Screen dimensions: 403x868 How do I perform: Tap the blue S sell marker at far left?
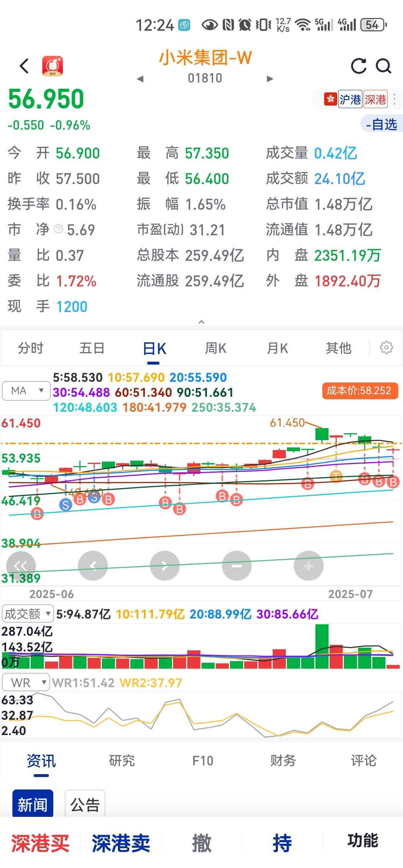coord(66,505)
